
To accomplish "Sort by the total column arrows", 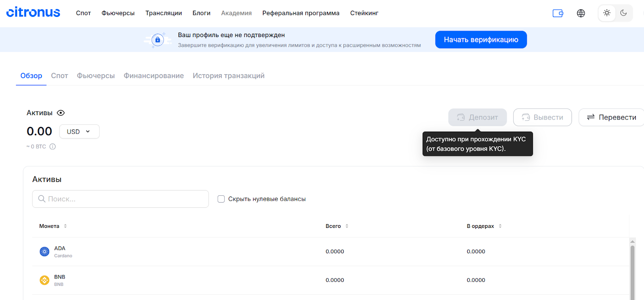I will coord(347,226).
